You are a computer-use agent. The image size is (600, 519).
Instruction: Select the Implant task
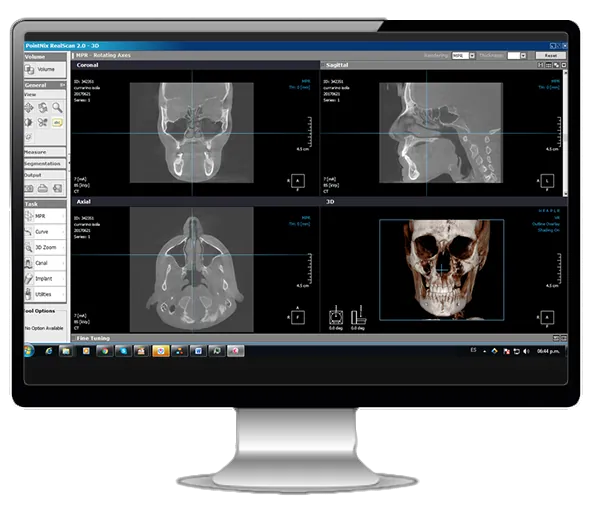45,279
